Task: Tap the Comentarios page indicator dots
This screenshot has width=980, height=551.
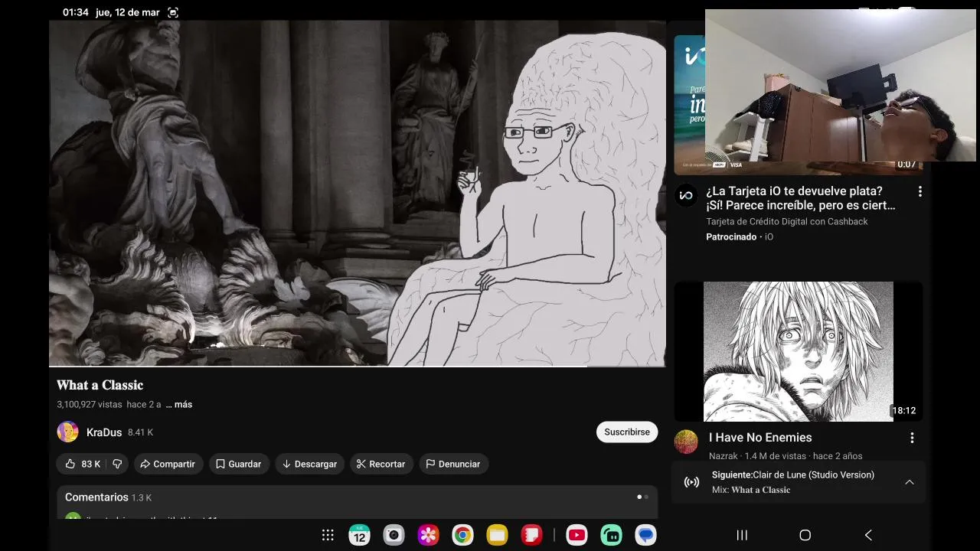Action: tap(642, 497)
